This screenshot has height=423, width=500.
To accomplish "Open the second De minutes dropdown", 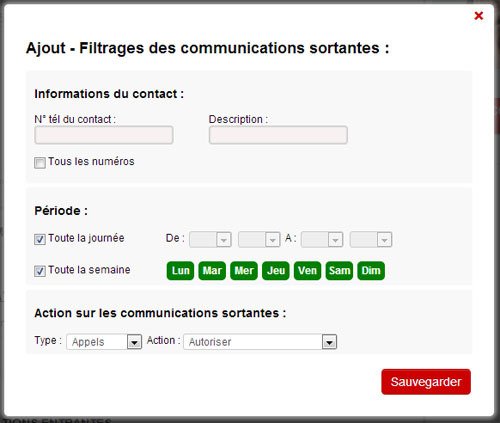I will coord(259,239).
